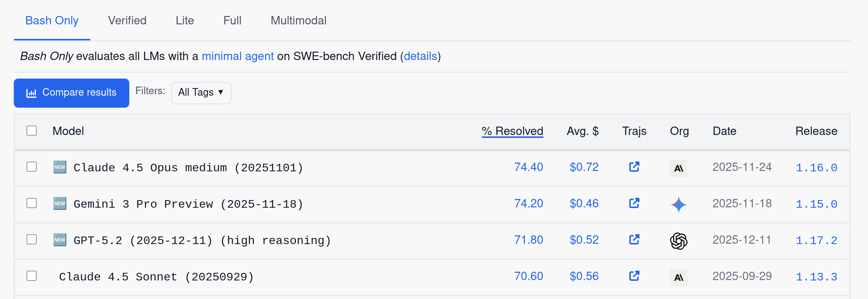
Task: Open the minimal agent link
Action: point(238,56)
